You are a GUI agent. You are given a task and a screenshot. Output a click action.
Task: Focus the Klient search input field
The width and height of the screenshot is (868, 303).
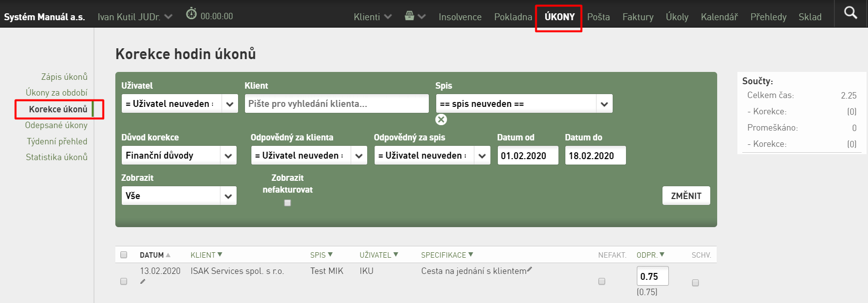337,103
